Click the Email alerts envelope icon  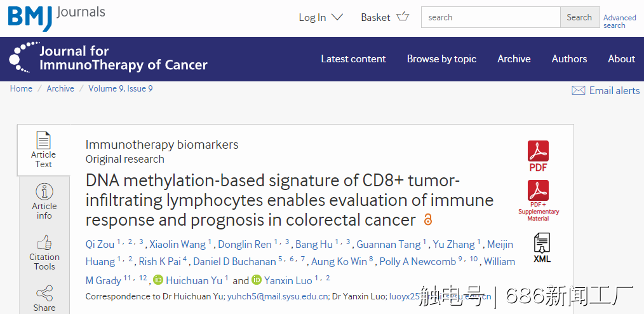pyautogui.click(x=579, y=90)
